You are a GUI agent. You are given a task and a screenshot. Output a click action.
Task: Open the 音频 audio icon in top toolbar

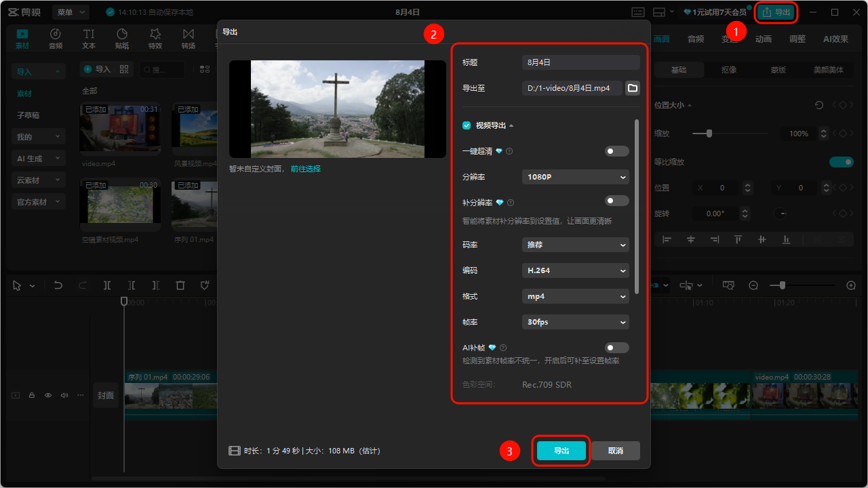point(56,34)
